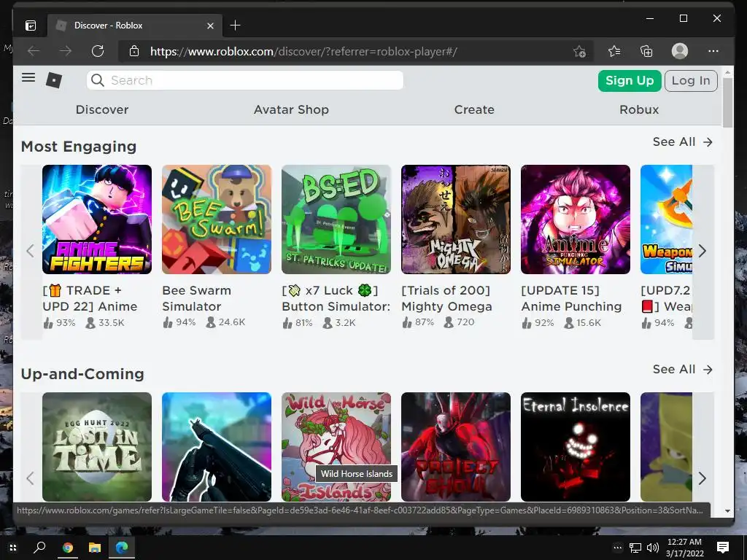Open the browser profile menu
The height and width of the screenshot is (560, 747).
tap(679, 51)
